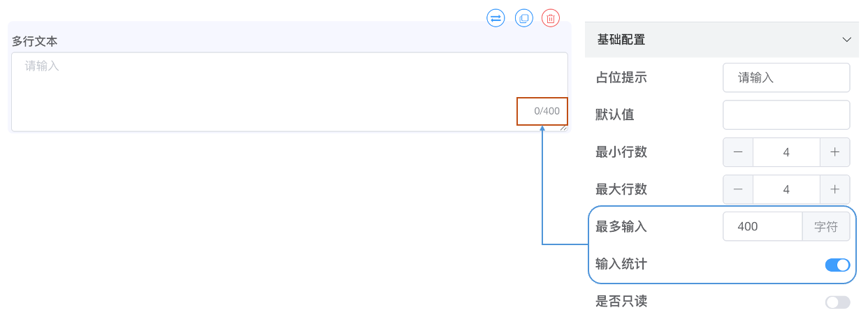Click the red trash delete icon
Image resolution: width=868 pixels, height=331 pixels.
551,18
